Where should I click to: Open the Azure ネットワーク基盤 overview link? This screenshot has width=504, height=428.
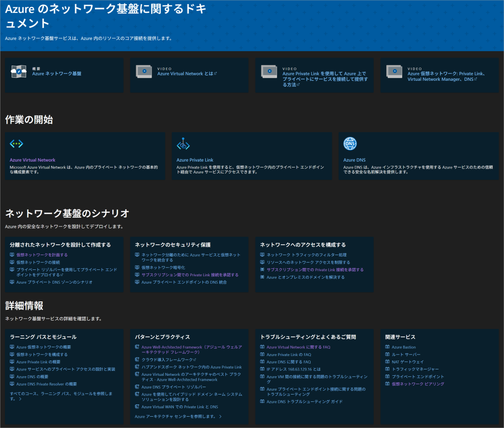tap(57, 74)
